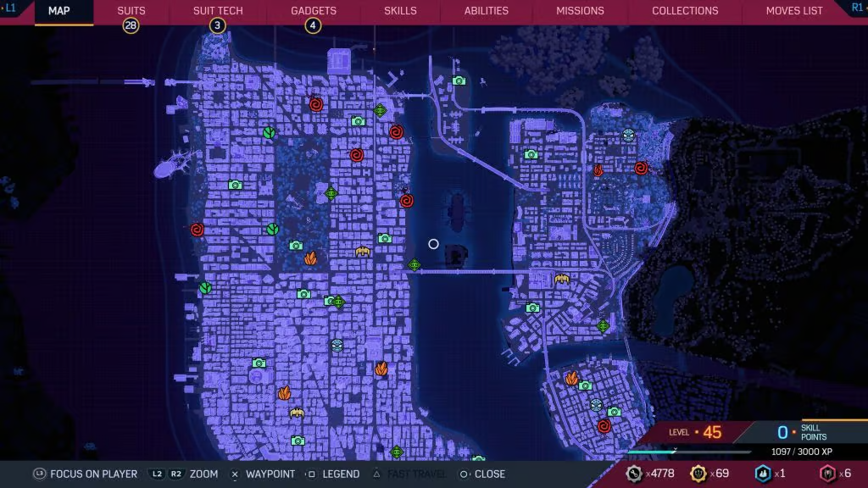Switch to the GADGETS tab
Image resolution: width=868 pixels, height=488 pixels.
click(313, 11)
